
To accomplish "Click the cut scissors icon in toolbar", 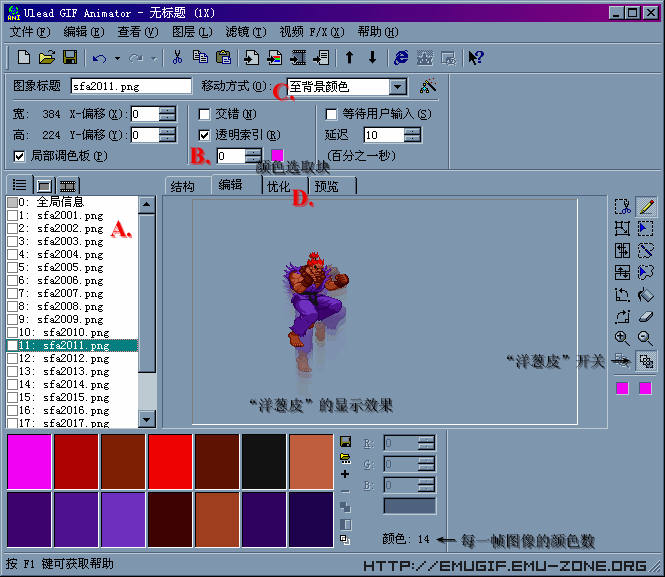I will 177,58.
